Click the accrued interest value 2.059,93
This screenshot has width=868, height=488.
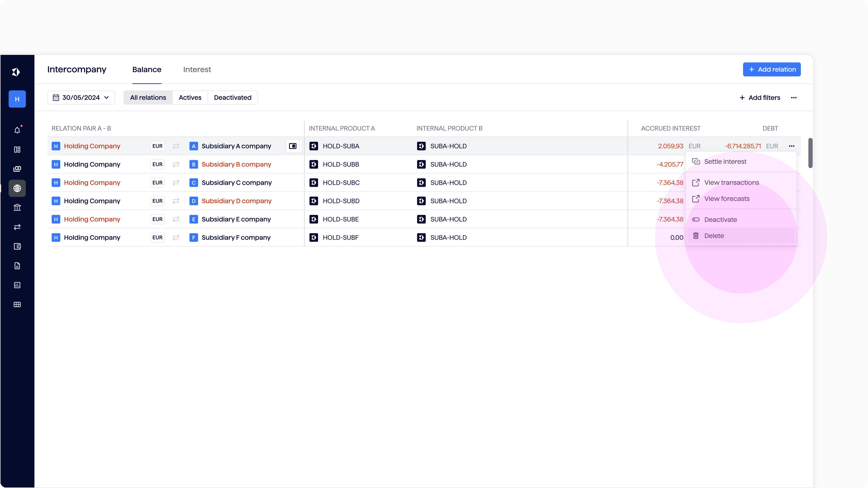point(670,146)
